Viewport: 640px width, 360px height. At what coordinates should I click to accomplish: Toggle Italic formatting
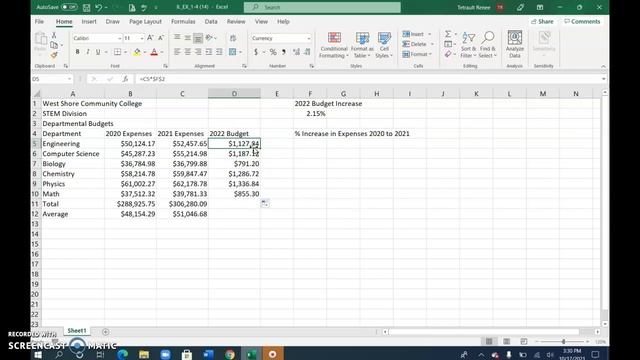87,52
